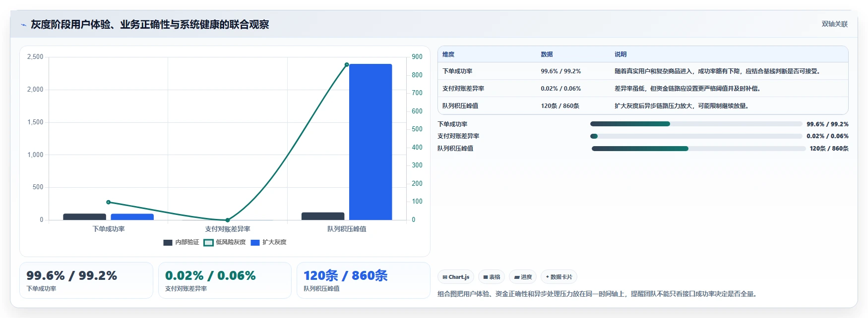
Task: Toggle the 扩大灰度 legend entry
Action: (x=268, y=242)
